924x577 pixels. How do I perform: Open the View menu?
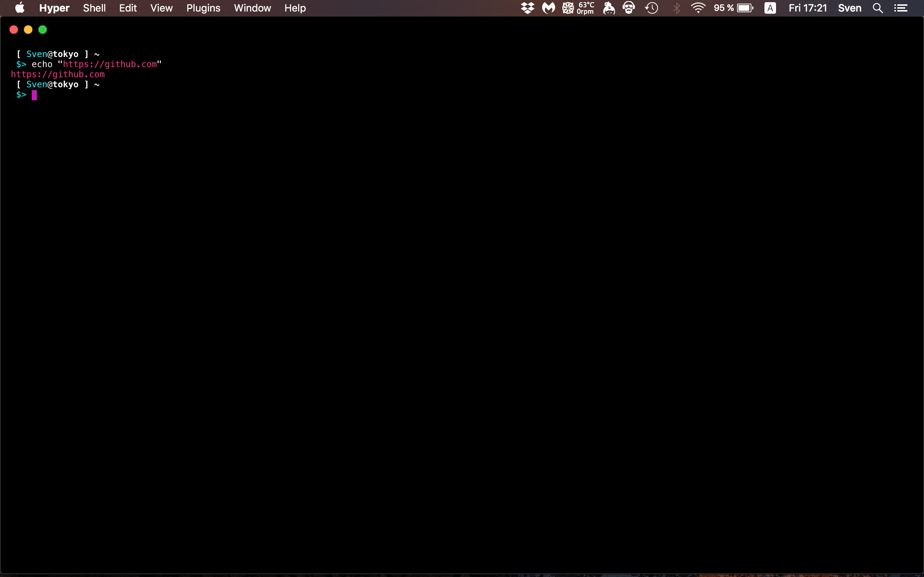coord(161,8)
